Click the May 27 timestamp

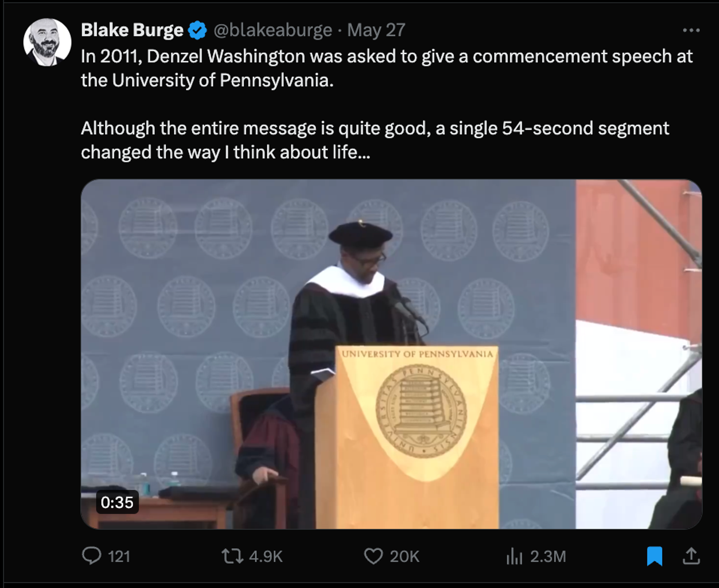pos(376,30)
